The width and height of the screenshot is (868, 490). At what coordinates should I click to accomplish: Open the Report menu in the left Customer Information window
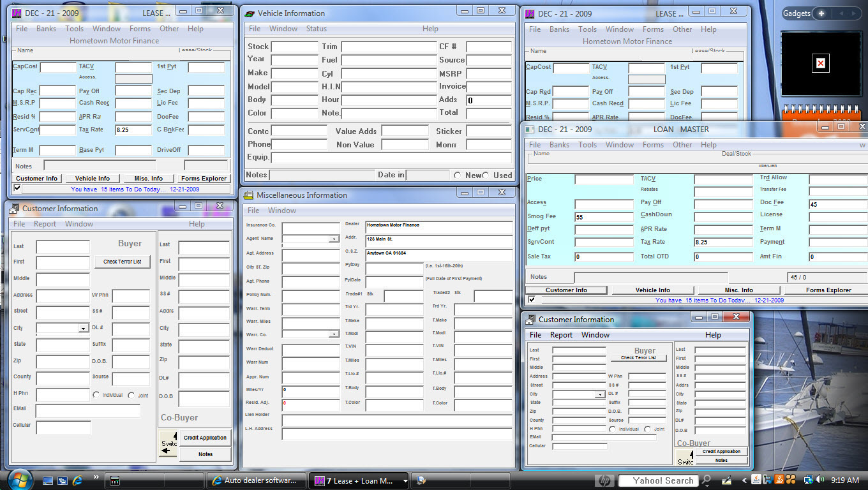(45, 224)
